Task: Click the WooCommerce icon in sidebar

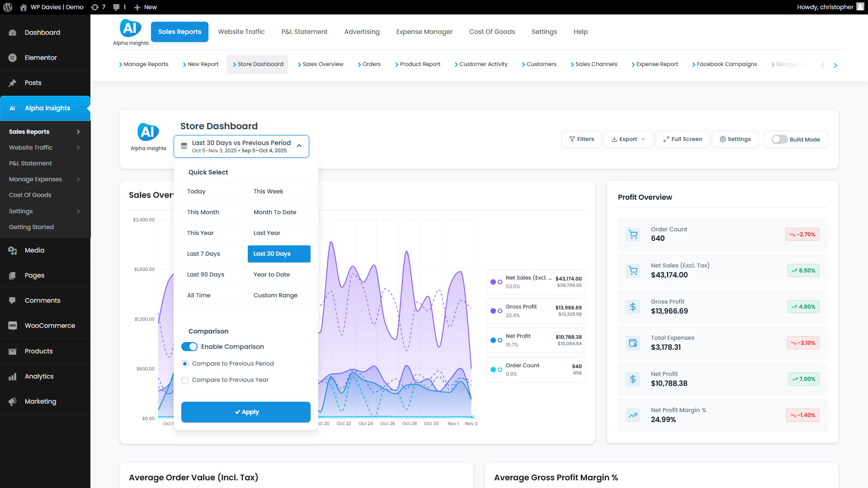Action: pyautogui.click(x=13, y=326)
